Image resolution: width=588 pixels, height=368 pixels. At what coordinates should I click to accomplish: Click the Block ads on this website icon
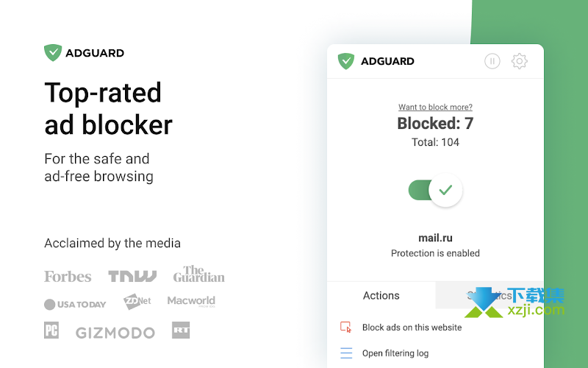pyautogui.click(x=346, y=328)
